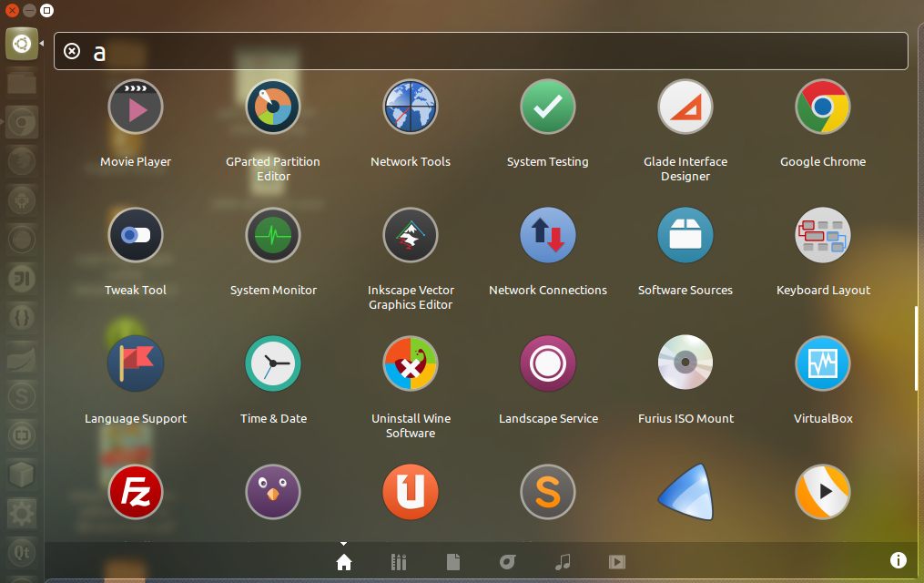
Task: Switch to the Video lens
Action: pos(616,561)
